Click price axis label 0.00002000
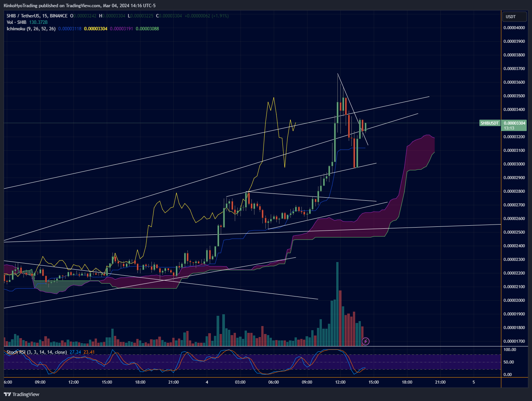Viewport: 532px width, 401px height. (x=514, y=300)
